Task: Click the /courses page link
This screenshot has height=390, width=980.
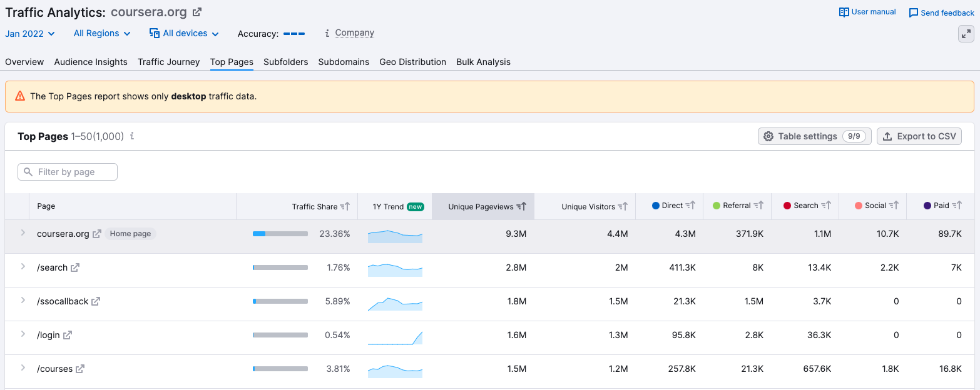Action: pyautogui.click(x=54, y=369)
